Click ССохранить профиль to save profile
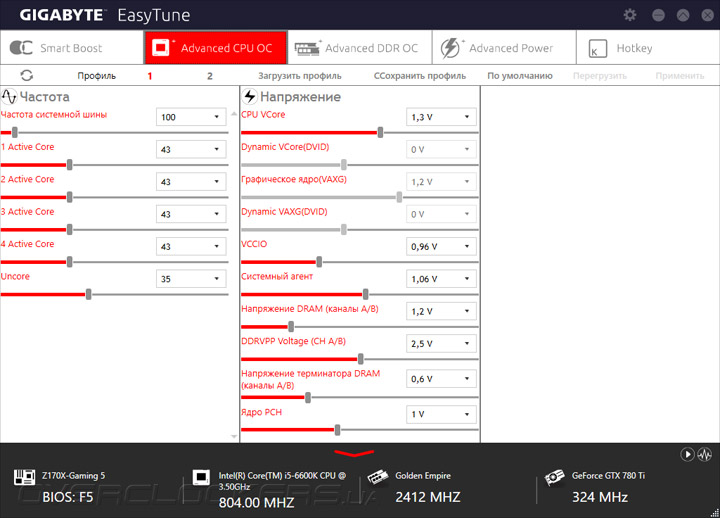This screenshot has width=720, height=518. click(420, 76)
